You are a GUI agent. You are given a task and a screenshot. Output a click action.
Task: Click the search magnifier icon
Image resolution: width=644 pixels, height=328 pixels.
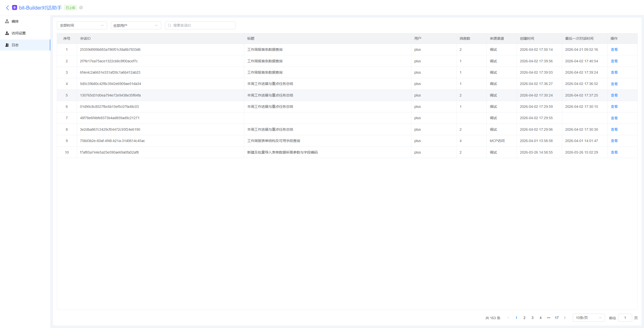[x=170, y=25]
